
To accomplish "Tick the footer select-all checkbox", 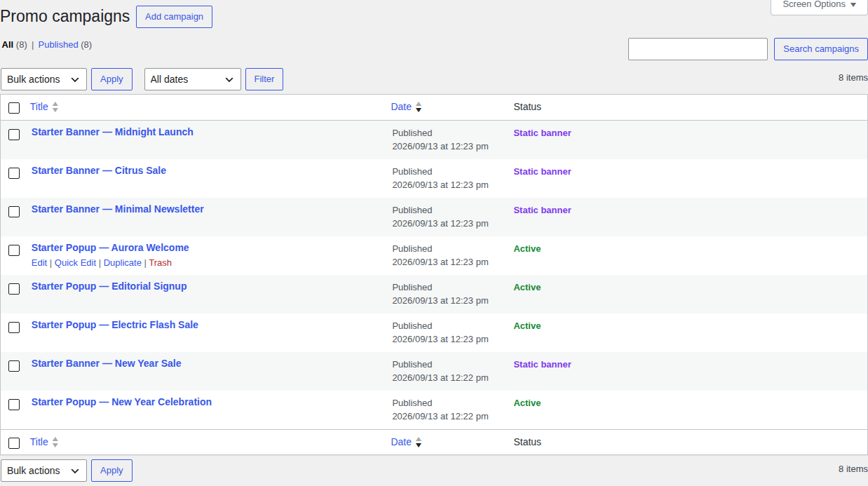I will click(x=14, y=443).
